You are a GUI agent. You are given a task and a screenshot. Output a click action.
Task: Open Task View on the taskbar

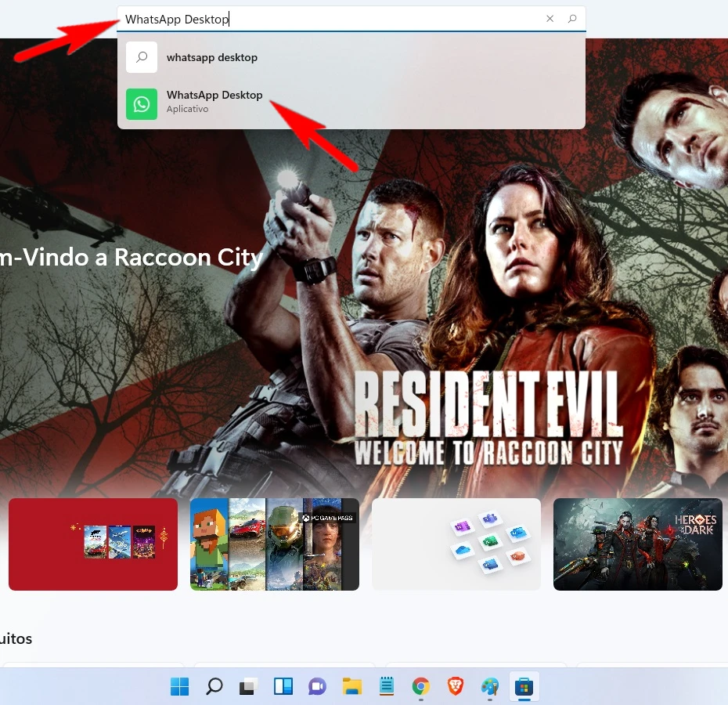coord(248,686)
